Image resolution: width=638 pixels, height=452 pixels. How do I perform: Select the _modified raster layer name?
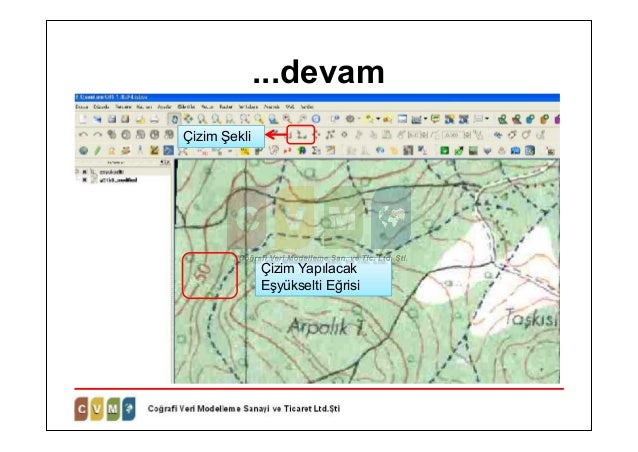tap(118, 180)
